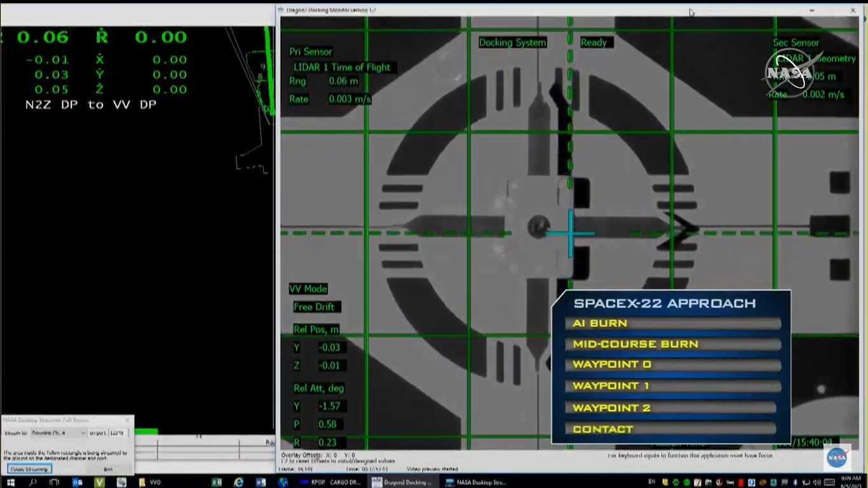868x488 pixels.
Task: Click 'LIDAR 1 Time of Flight' sensor label
Action: pyautogui.click(x=342, y=67)
